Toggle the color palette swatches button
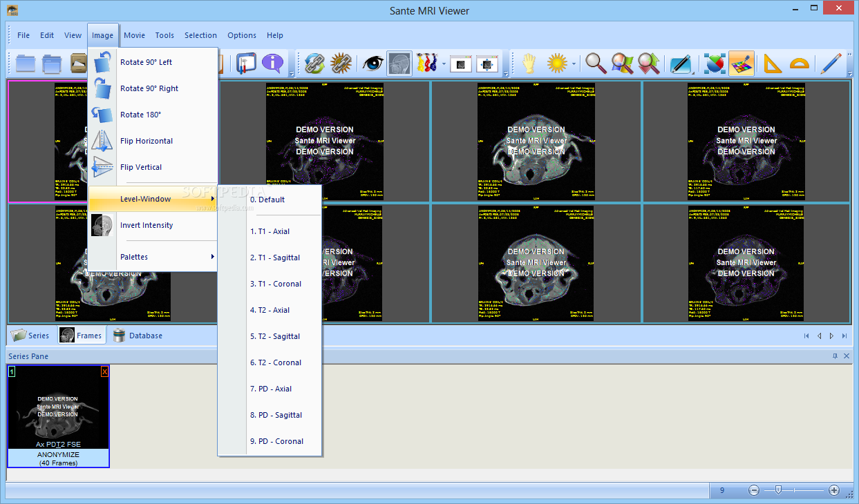Screen dimensions: 859x504 741,64
